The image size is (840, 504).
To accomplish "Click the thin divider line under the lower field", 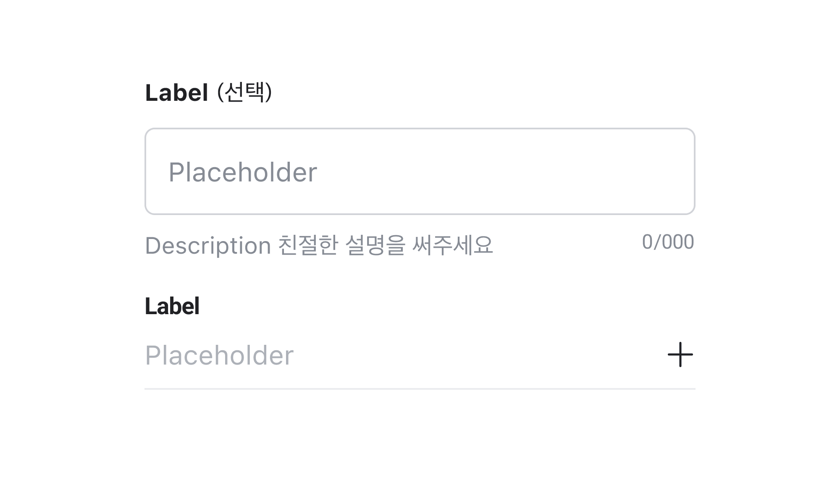I will [420, 389].
